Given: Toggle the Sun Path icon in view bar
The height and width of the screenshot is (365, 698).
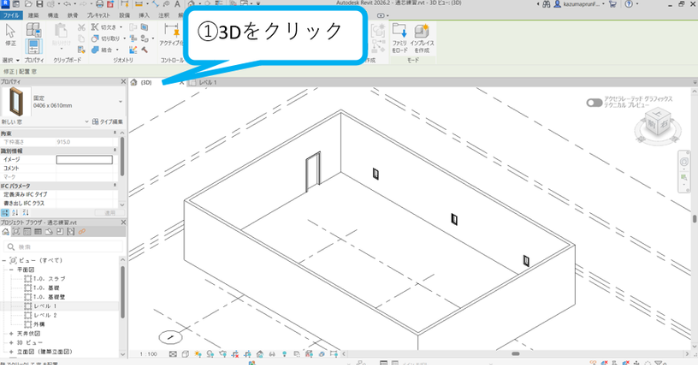Looking at the screenshot, I should tap(198, 354).
